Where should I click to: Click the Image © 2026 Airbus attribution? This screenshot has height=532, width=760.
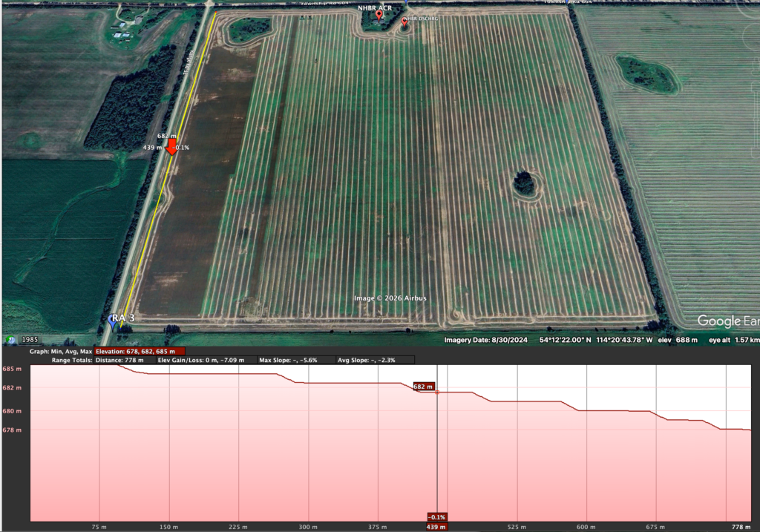coord(390,298)
